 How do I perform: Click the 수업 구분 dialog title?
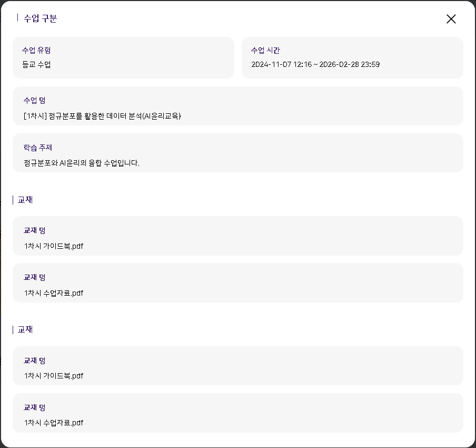tap(40, 18)
